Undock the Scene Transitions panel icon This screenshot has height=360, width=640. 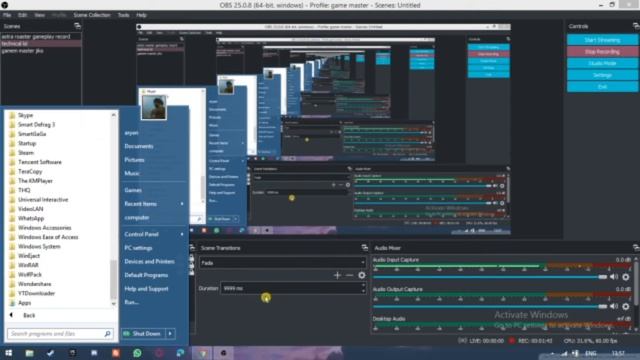(364, 248)
